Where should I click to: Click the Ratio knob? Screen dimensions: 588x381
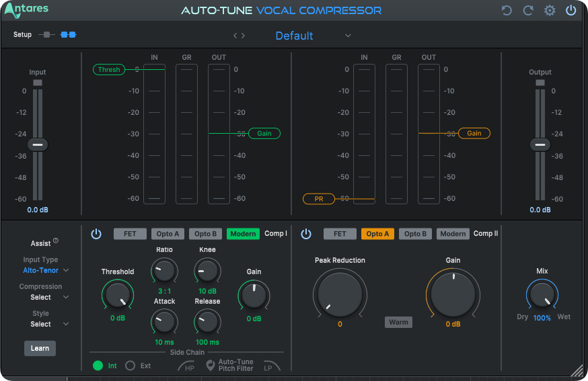click(164, 271)
